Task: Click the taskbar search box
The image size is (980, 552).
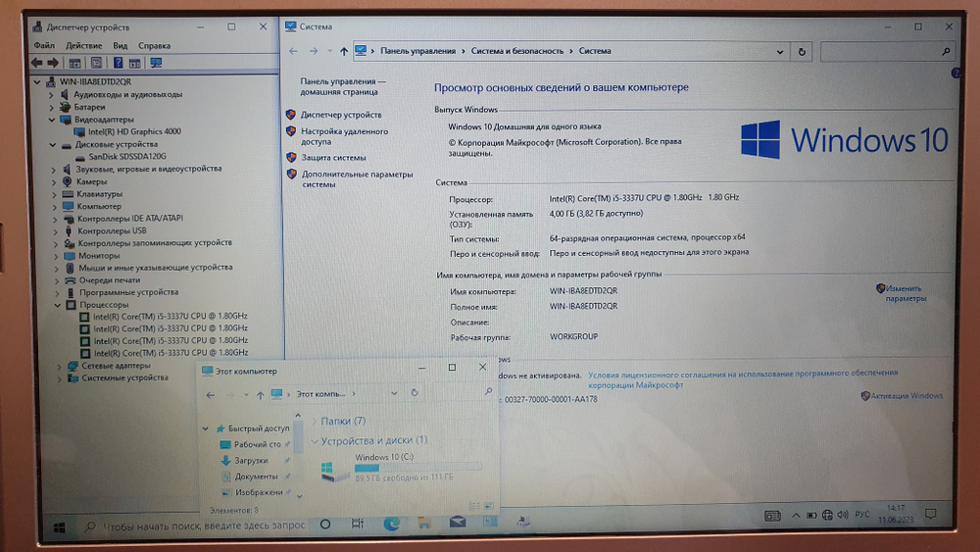Action: coord(196,527)
